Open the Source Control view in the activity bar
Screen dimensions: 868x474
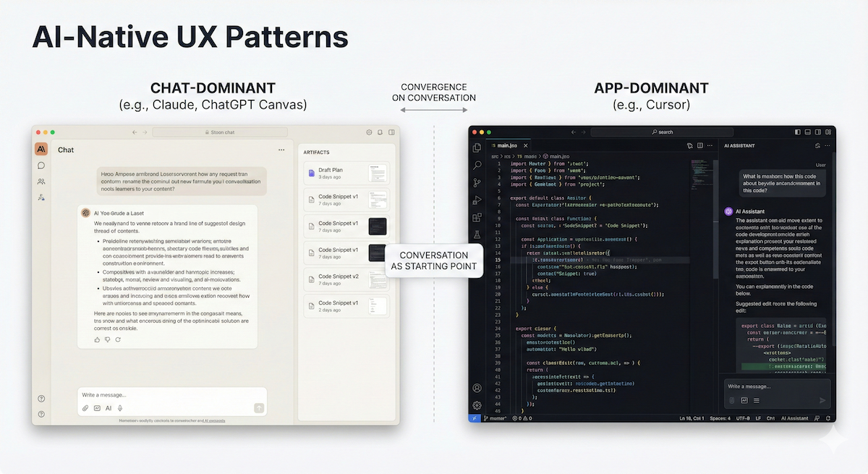[477, 182]
